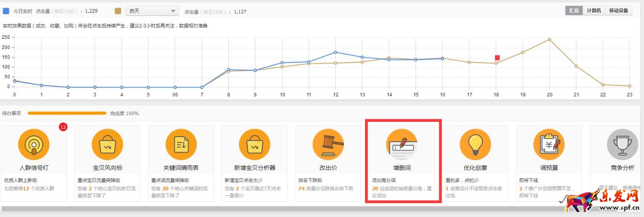The width and height of the screenshot is (644, 217).
Task: Click the 宝贝最近7天点击一直很少 description
Action: tap(254, 192)
